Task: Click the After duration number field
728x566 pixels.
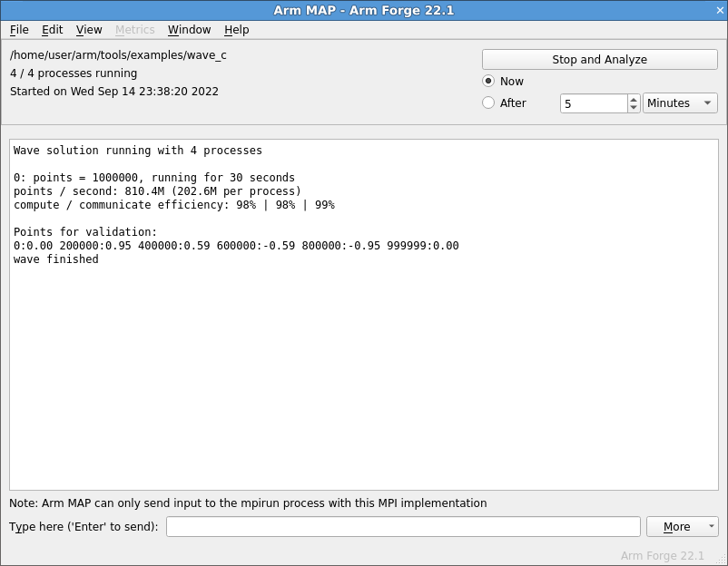Action: click(x=594, y=103)
